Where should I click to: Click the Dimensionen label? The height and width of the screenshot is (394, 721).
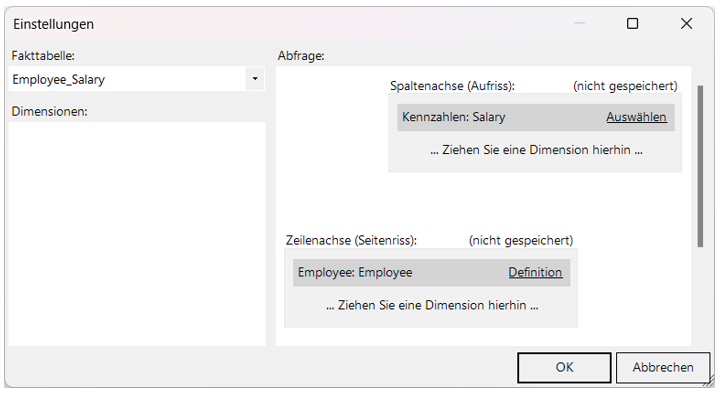click(49, 111)
